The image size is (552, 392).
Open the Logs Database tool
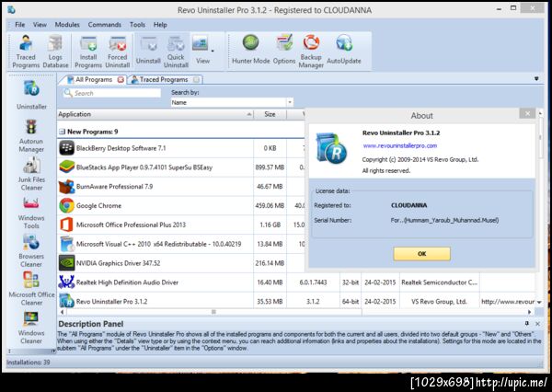click(x=55, y=52)
